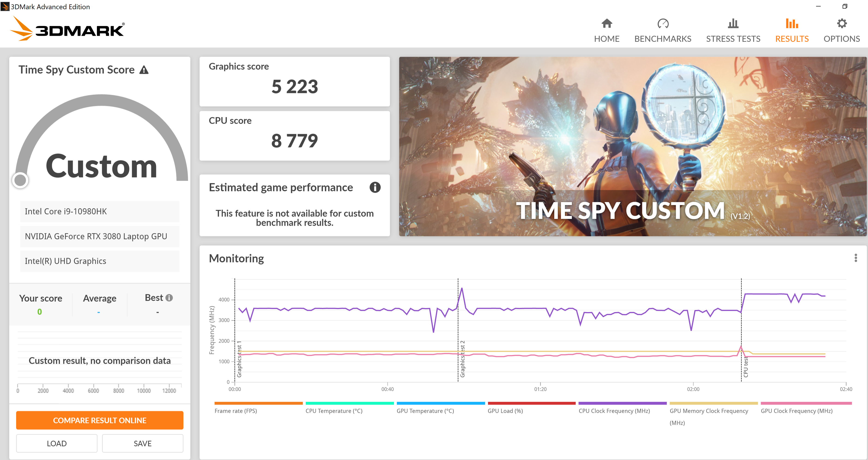This screenshot has height=460, width=868.
Task: Click warning triangle beside Time Spy Custom Score
Action: pos(144,70)
